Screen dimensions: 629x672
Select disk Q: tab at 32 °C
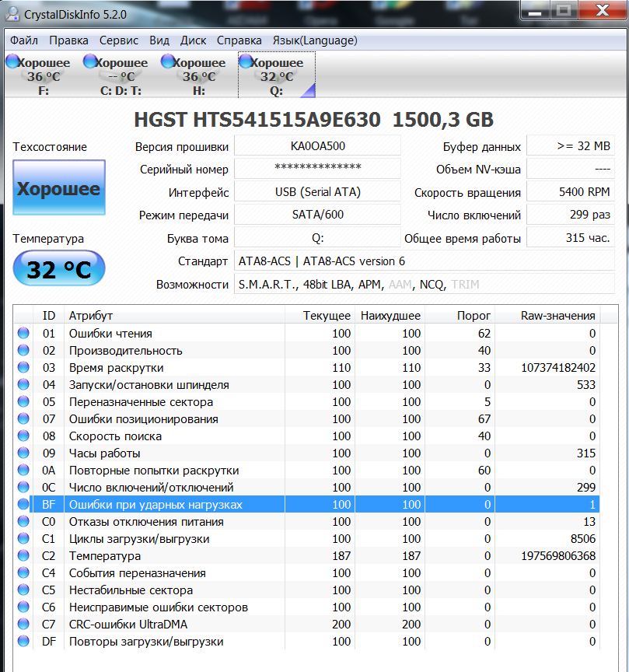(x=277, y=75)
